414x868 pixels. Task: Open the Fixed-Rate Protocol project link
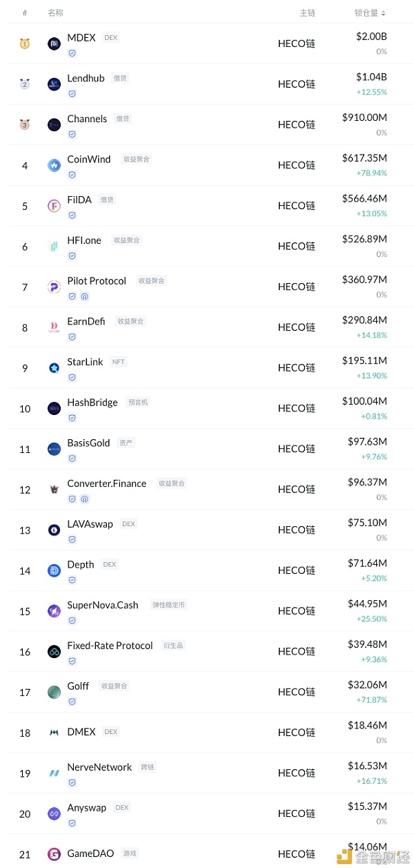click(x=110, y=646)
